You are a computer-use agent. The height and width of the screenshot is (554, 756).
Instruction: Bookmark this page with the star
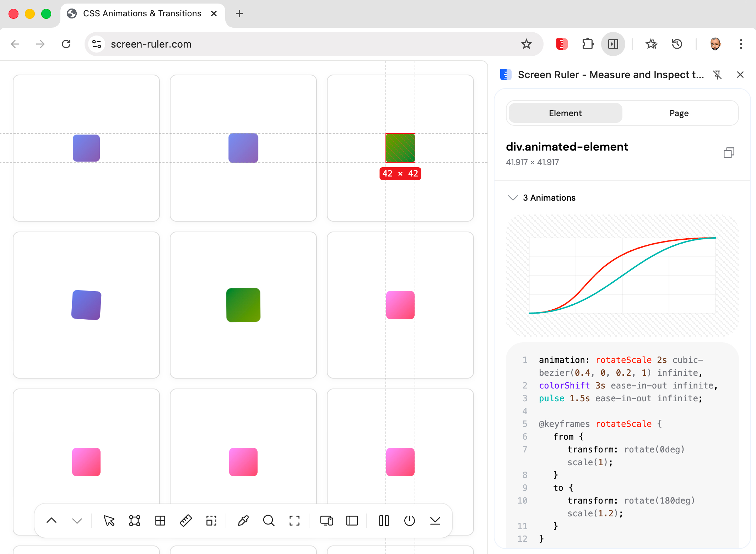(x=526, y=44)
